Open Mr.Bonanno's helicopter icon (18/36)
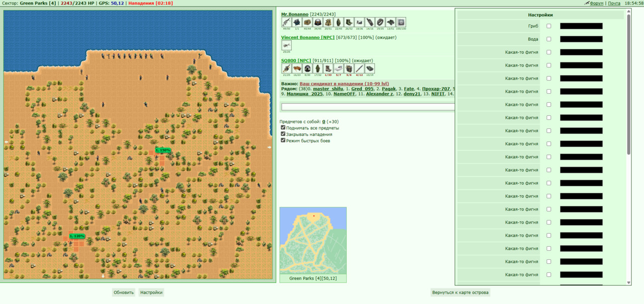644x304 pixels. pos(359,22)
